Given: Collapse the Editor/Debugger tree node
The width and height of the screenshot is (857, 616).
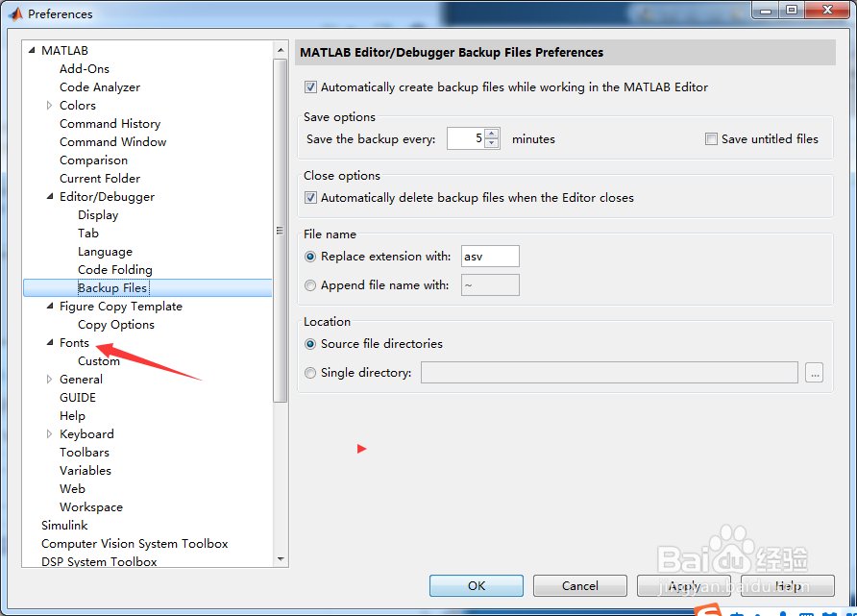Looking at the screenshot, I should coord(50,196).
